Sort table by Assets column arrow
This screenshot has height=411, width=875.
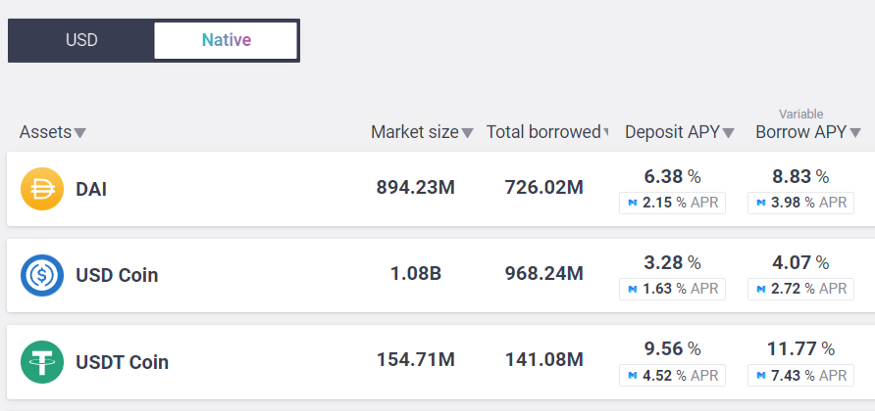80,133
